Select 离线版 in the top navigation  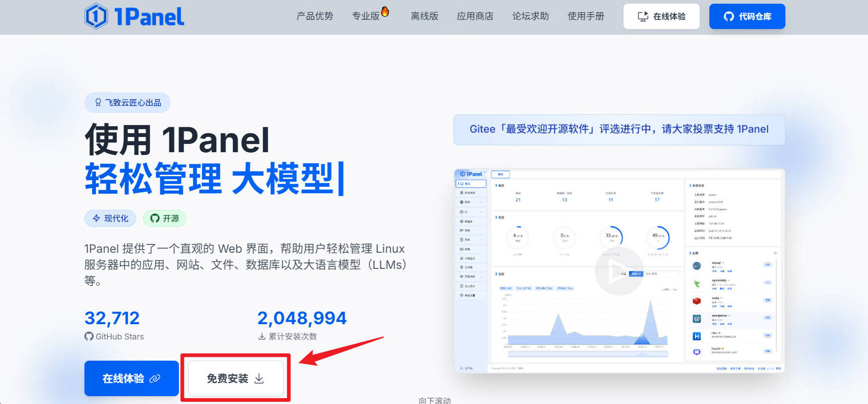[425, 16]
